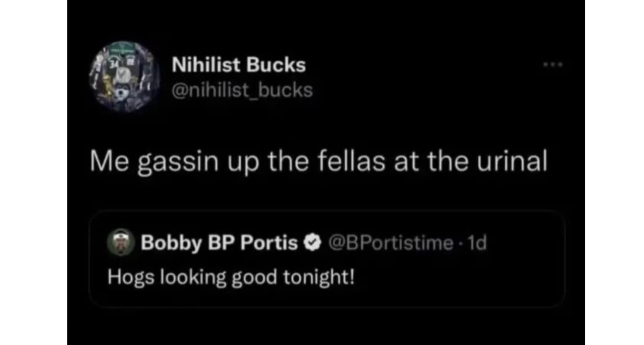Click empty space inside the quoted tweet card
Image resolution: width=644 pixels, height=345 pixels.
(x=453, y=280)
